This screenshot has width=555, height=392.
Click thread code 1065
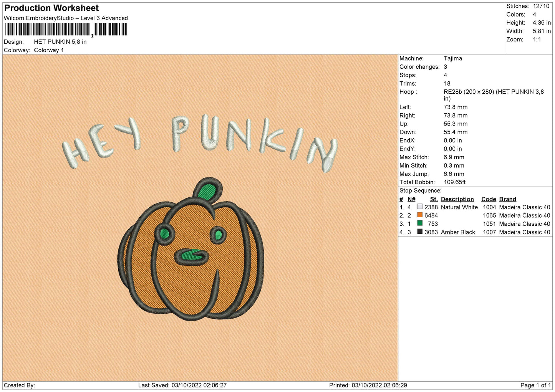[489, 216]
